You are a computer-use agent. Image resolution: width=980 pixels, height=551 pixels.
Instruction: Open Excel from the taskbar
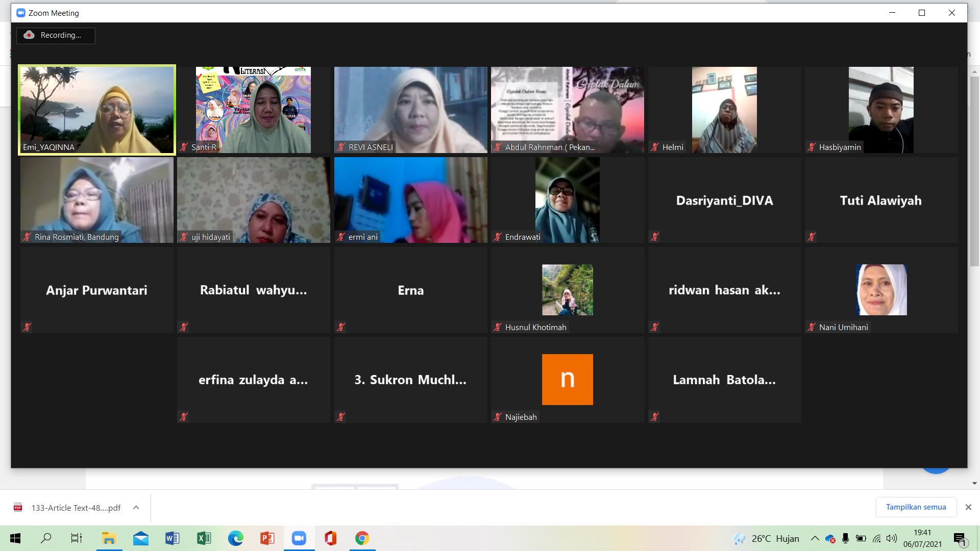(x=204, y=538)
